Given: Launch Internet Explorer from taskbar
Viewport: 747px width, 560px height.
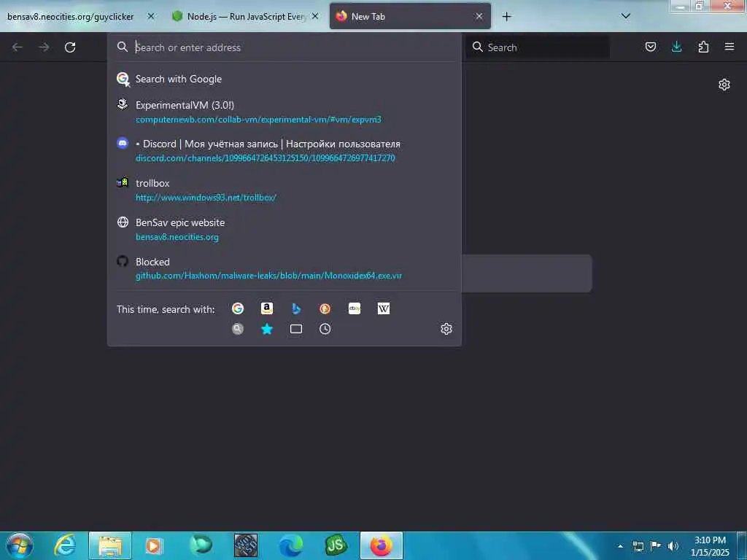Looking at the screenshot, I should point(65,545).
